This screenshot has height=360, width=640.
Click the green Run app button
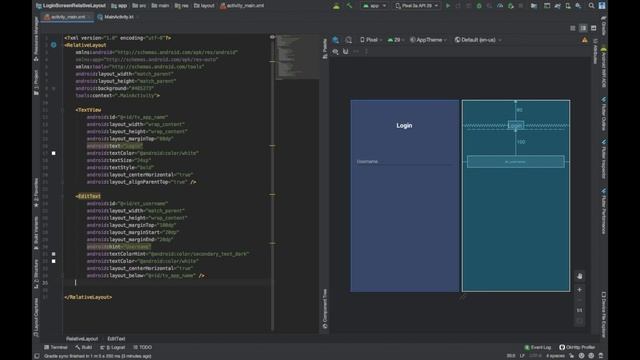448,6
